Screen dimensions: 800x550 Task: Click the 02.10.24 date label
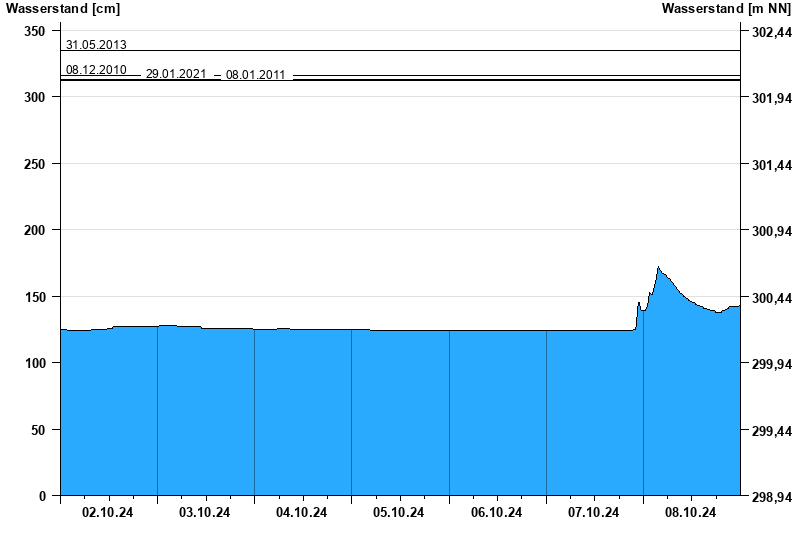(108, 512)
